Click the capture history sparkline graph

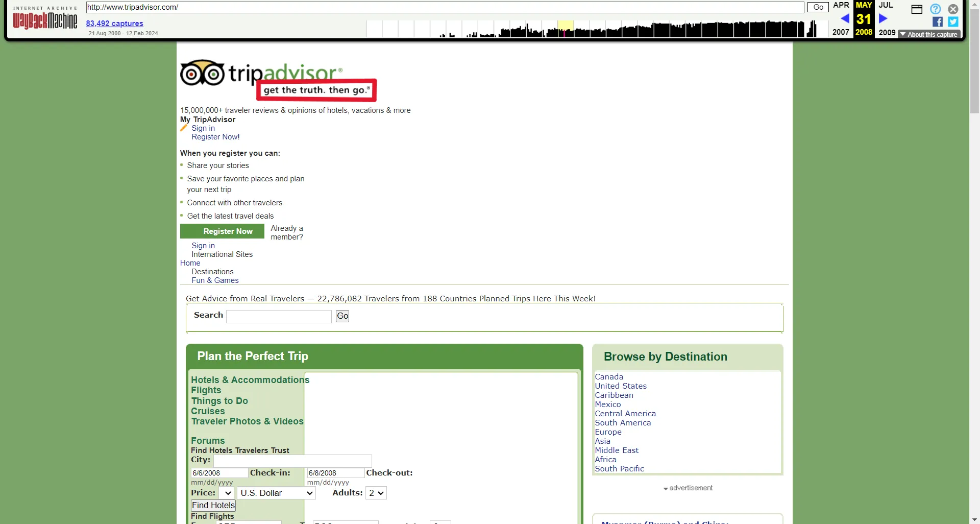click(597, 29)
